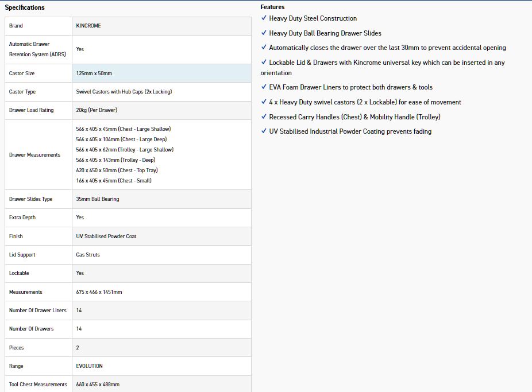This screenshot has height=392, width=532.
Task: Click the checkmark beside Heavy Duty Steel Construction
Action: [264, 18]
